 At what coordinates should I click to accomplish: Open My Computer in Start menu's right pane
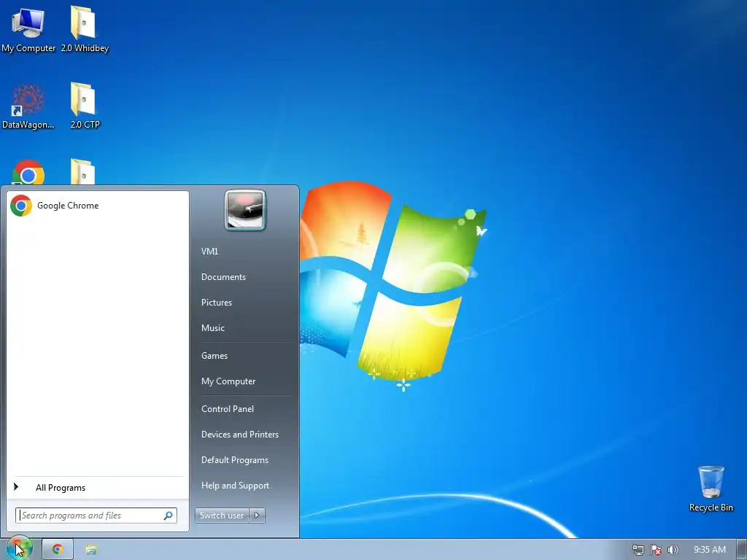click(228, 381)
